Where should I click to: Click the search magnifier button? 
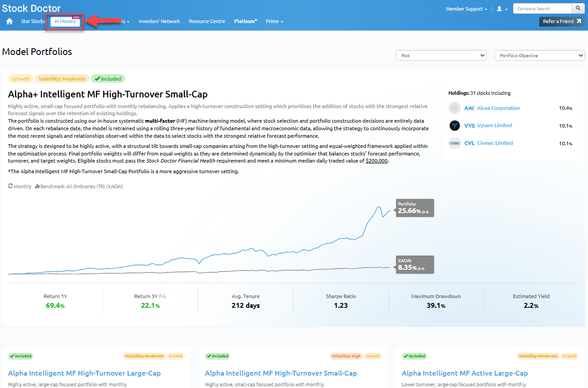click(x=578, y=8)
